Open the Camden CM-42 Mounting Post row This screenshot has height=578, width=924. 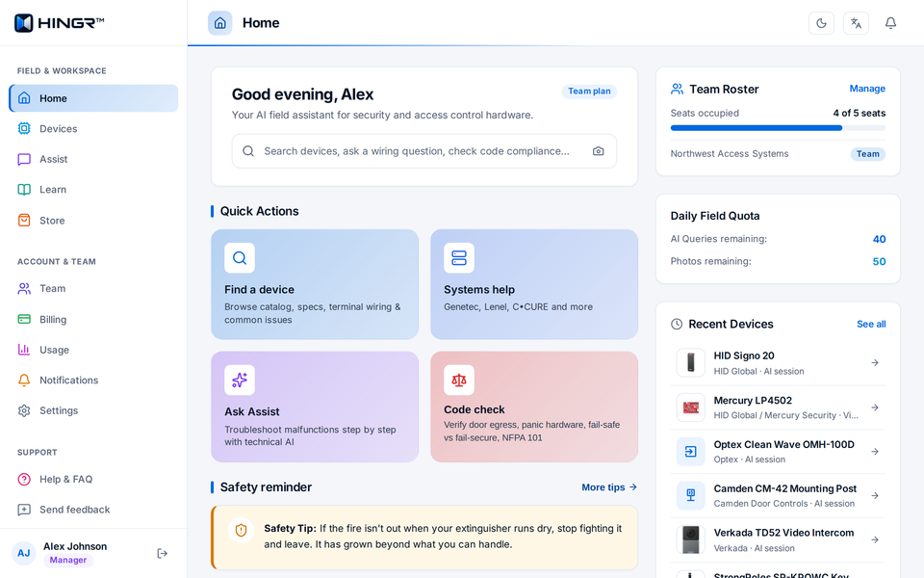[x=778, y=495]
